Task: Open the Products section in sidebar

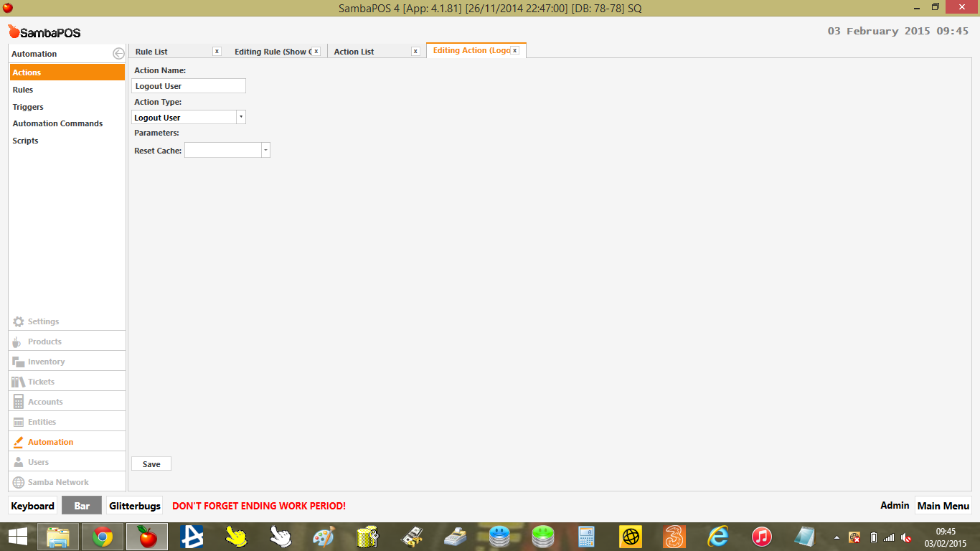Action: click(44, 342)
